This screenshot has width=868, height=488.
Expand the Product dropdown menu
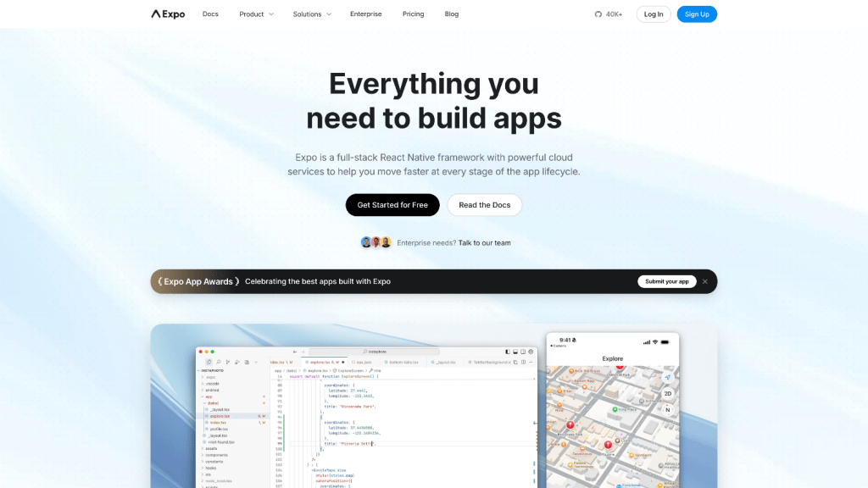256,14
